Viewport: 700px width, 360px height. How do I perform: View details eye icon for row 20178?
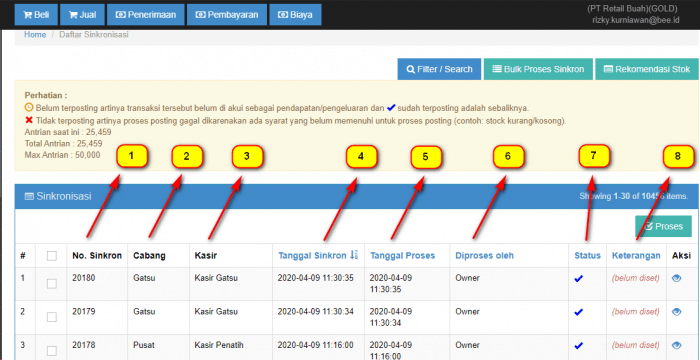(677, 345)
